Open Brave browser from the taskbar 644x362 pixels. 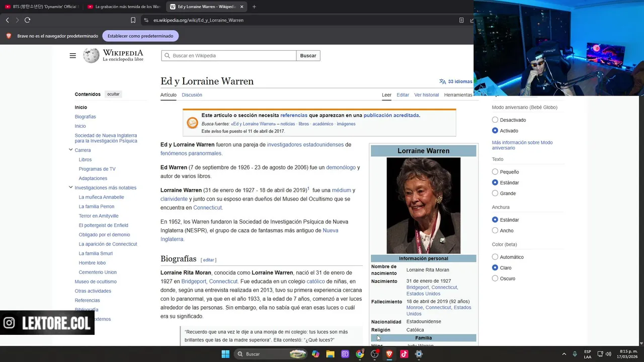389,354
